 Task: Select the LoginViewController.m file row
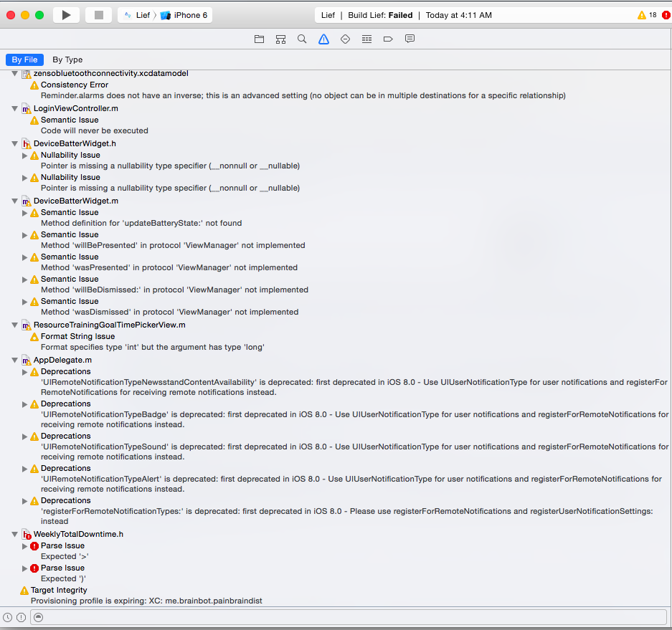pos(76,108)
